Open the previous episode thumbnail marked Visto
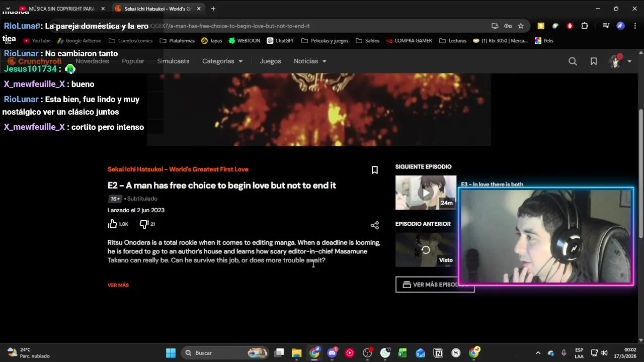Screen dimensions: 644x362 click(426, 250)
